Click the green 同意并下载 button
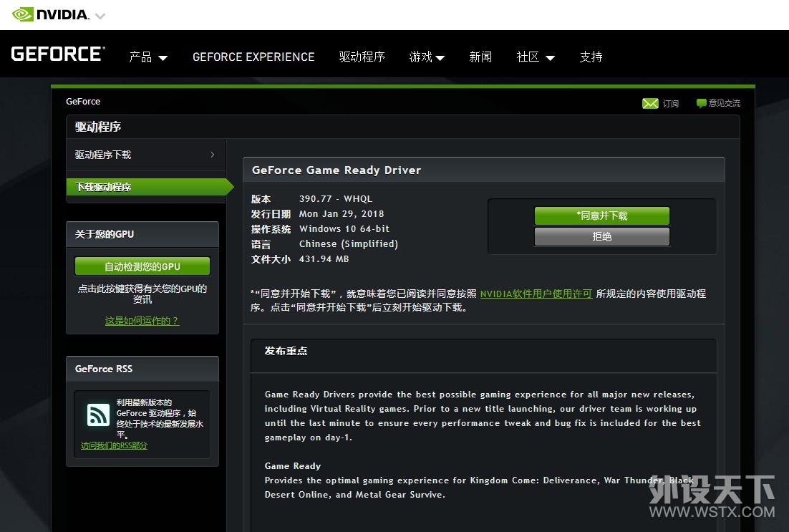The height and width of the screenshot is (532, 789). pyautogui.click(x=602, y=216)
